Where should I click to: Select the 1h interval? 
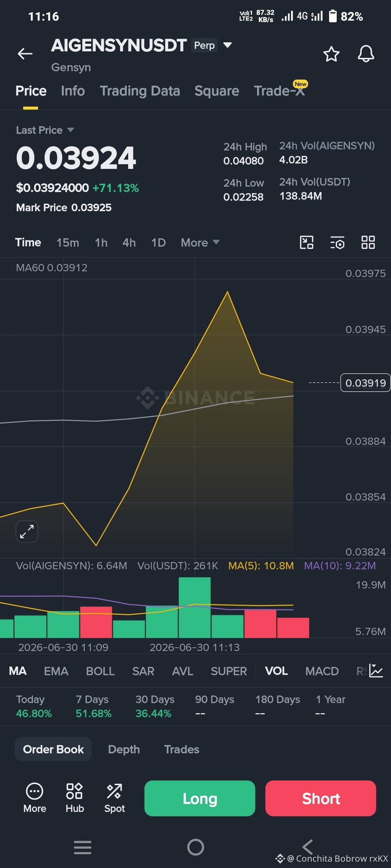pos(101,242)
